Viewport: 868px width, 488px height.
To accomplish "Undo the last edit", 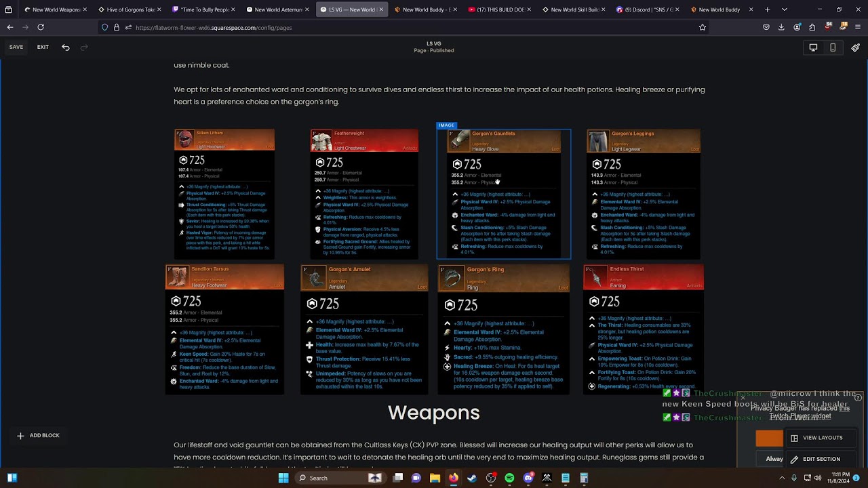I will [66, 47].
